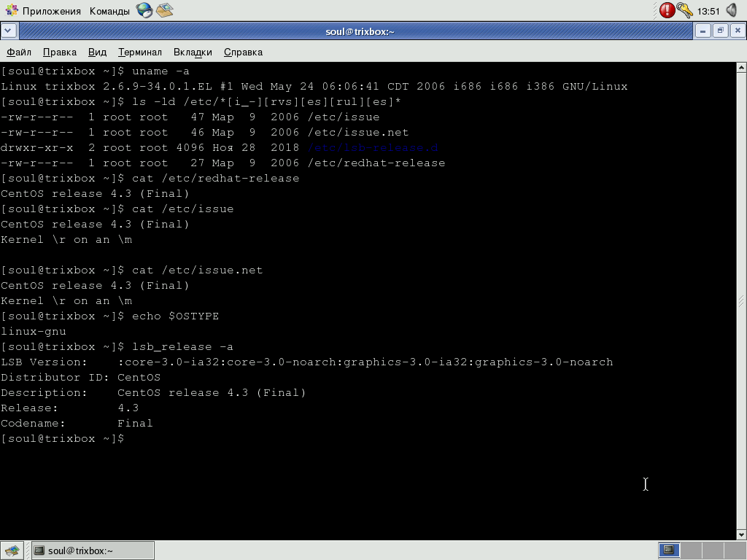This screenshot has width=747, height=560.
Task: Close the soul@trixbox terminal window
Action: point(738,31)
